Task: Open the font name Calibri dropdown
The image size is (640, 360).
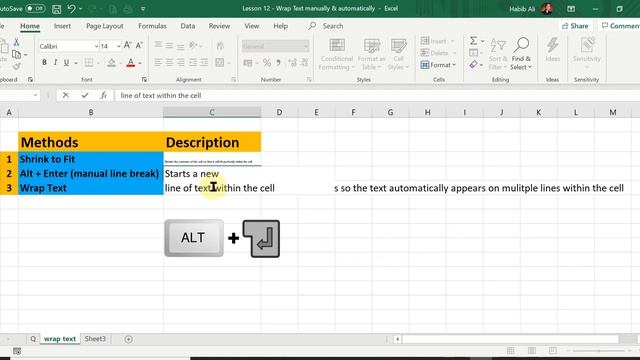Action: [x=96, y=47]
